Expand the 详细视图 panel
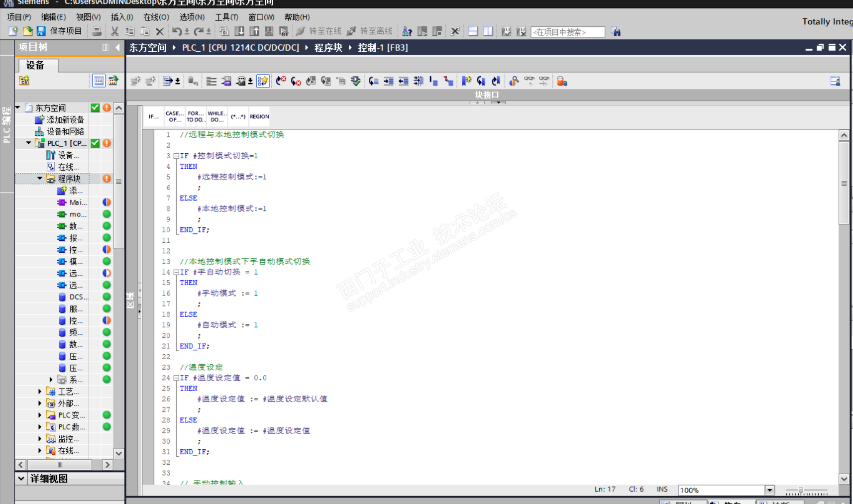The image size is (853, 504). coord(21,478)
